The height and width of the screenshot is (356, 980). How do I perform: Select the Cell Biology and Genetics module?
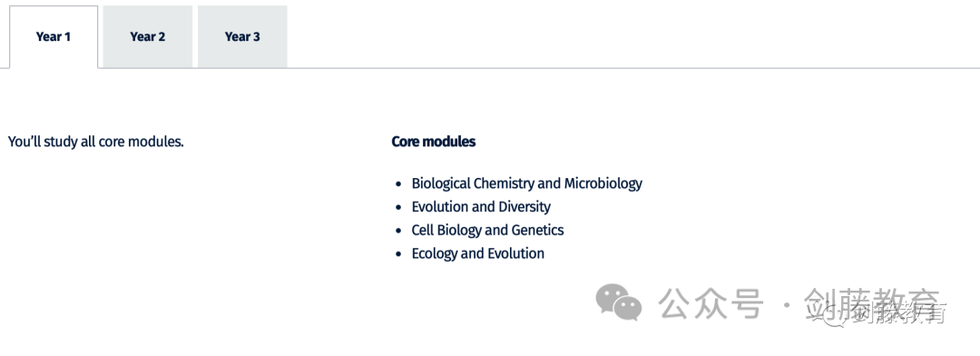(487, 230)
